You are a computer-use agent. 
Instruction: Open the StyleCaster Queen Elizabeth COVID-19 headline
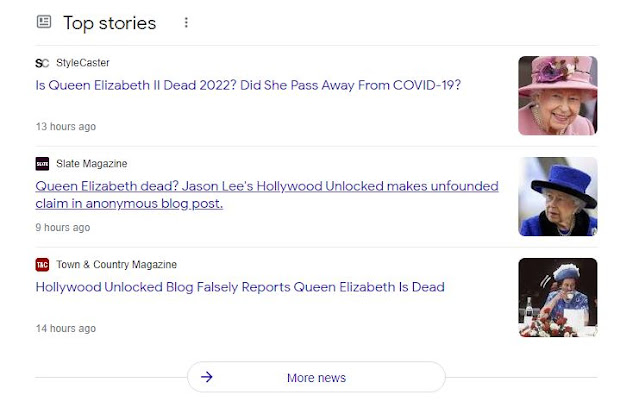(248, 85)
